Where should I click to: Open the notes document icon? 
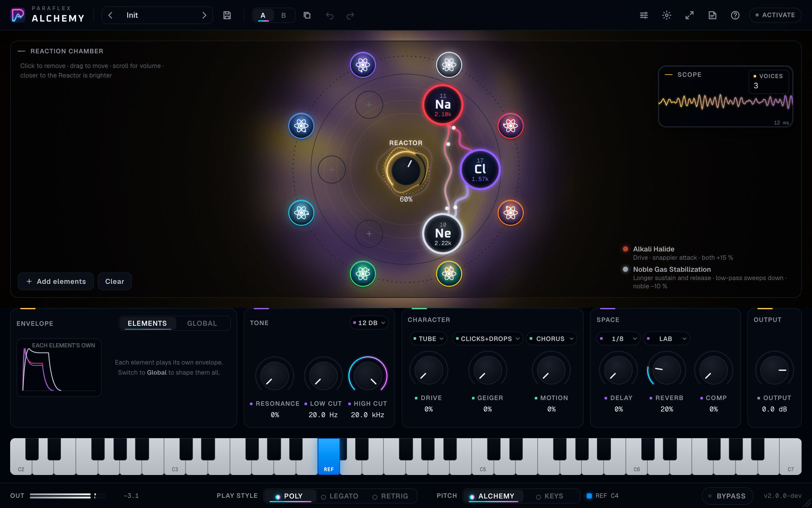[x=712, y=15]
